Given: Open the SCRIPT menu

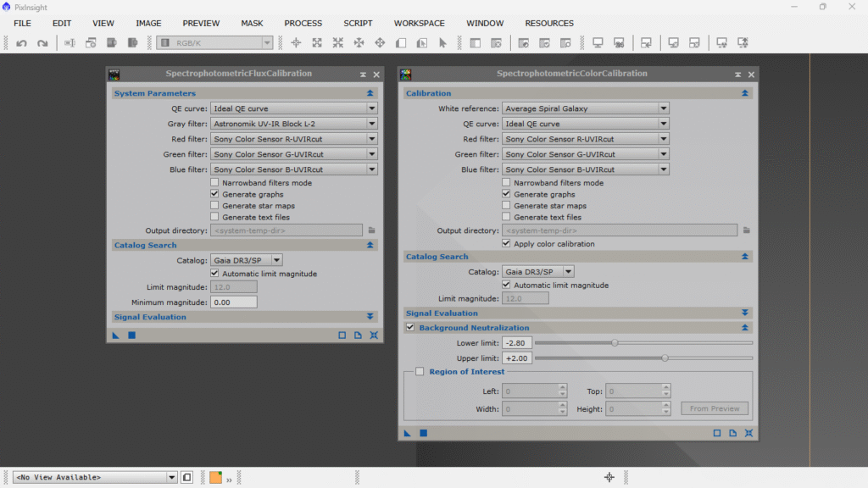Looking at the screenshot, I should point(359,23).
